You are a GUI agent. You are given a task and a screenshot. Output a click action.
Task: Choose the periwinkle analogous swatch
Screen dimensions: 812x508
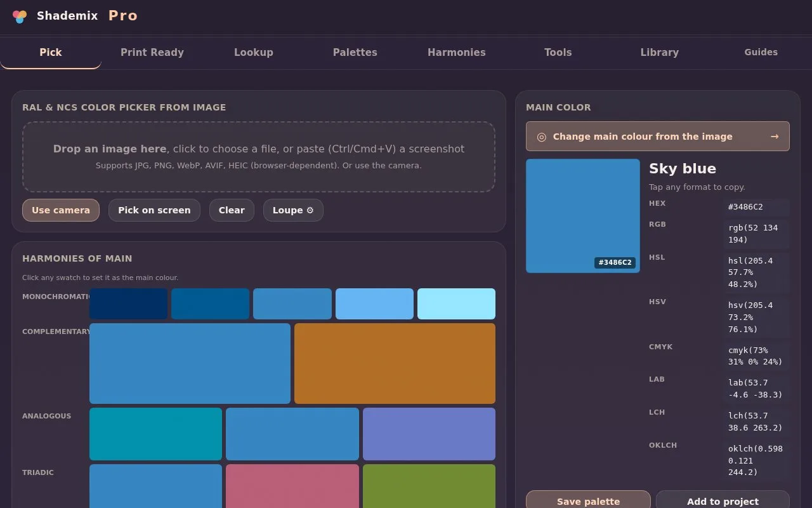tap(429, 434)
